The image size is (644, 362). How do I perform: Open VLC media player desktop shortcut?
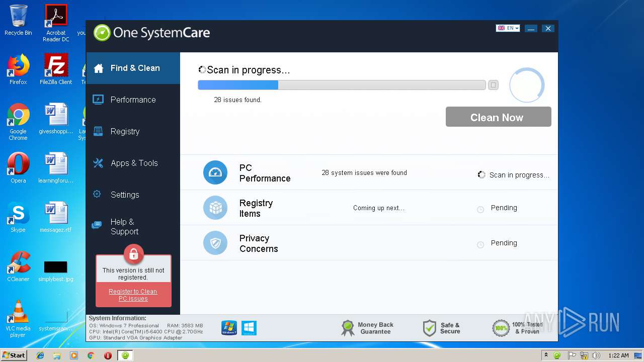(x=18, y=319)
